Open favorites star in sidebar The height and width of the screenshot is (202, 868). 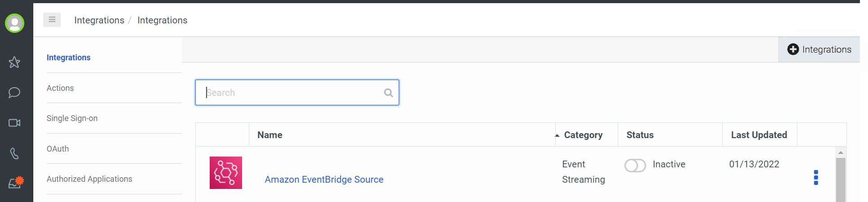(x=14, y=62)
